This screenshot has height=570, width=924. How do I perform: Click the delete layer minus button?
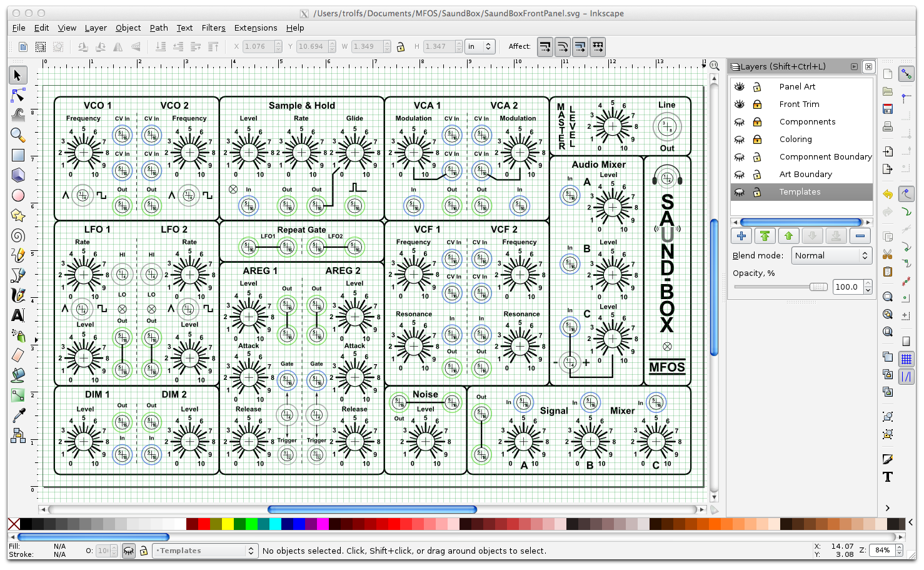[x=860, y=236]
